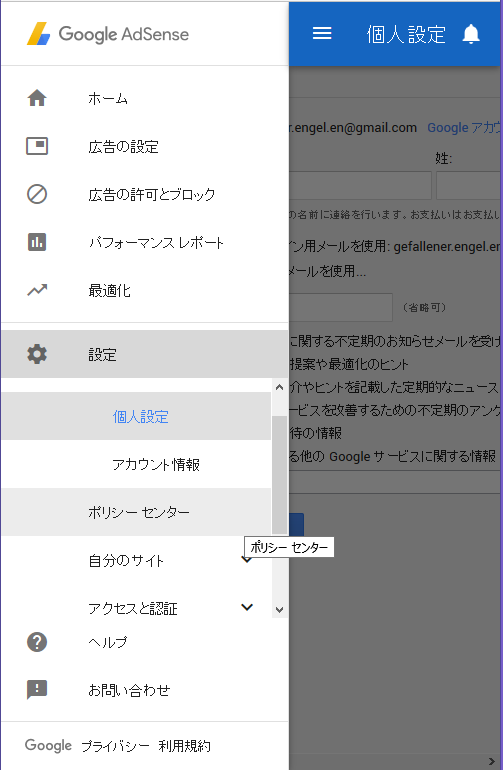Open ヘルプ menu item
The width and height of the screenshot is (503, 770).
(145, 642)
